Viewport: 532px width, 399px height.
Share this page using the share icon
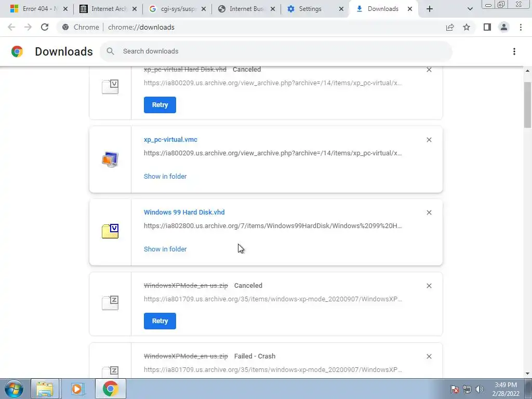coord(450,27)
